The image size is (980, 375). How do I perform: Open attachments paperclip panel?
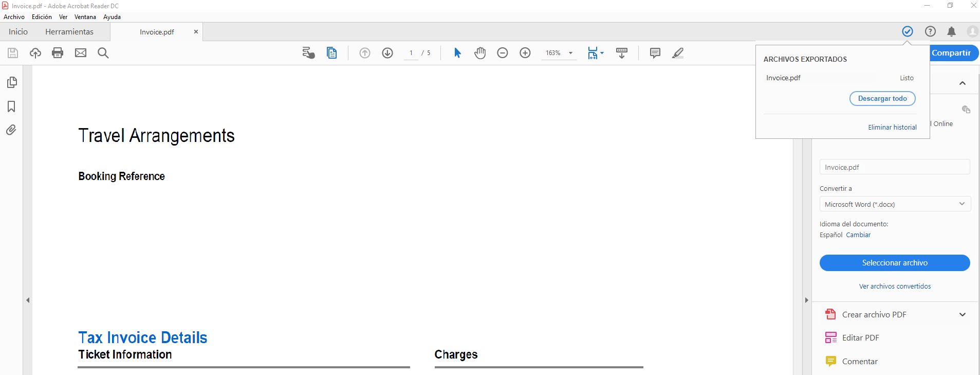pos(11,130)
